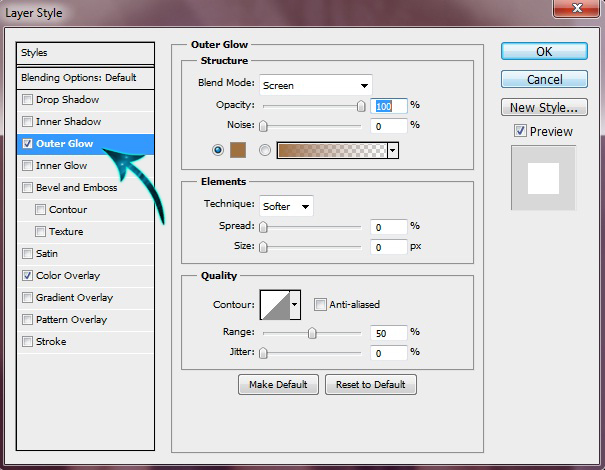Enable the Drop Shadow checkbox
The height and width of the screenshot is (470, 605).
click(x=27, y=100)
